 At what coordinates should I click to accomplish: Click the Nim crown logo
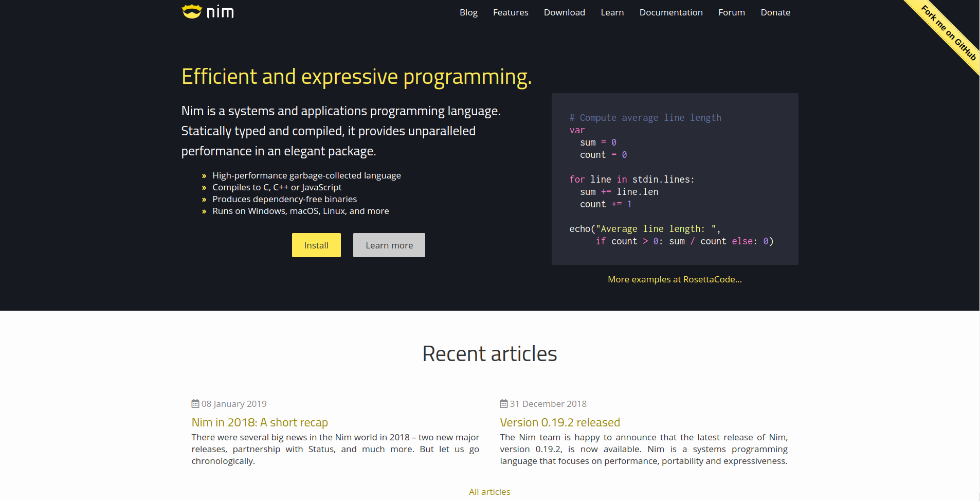pos(192,11)
